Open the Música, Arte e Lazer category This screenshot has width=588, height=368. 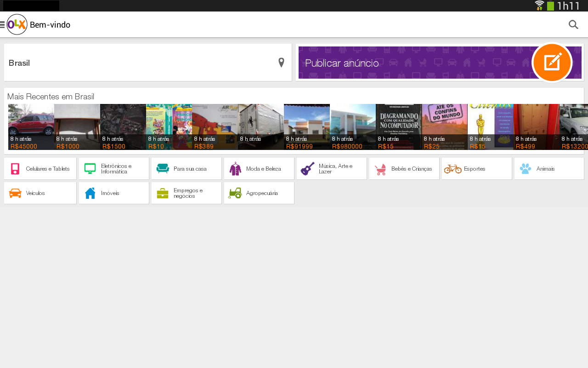click(332, 169)
